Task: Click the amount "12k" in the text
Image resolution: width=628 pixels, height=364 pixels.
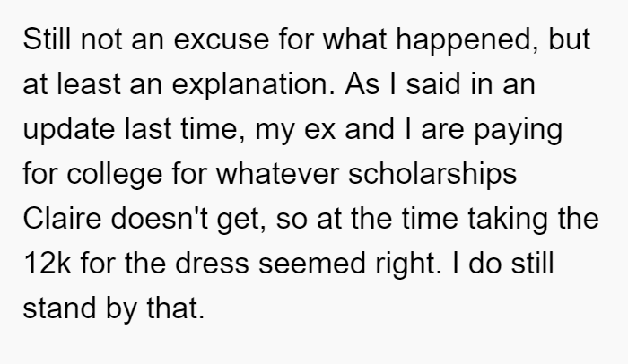Action: coord(47,264)
